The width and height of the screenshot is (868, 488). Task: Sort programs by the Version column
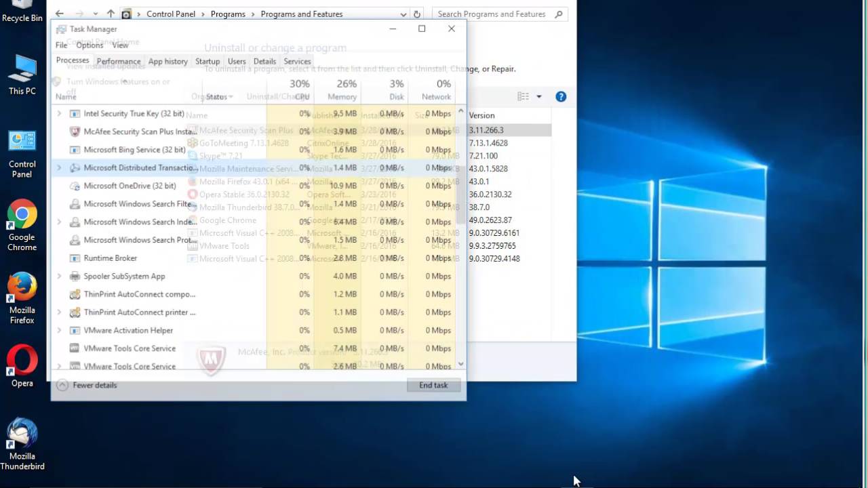(x=509, y=115)
